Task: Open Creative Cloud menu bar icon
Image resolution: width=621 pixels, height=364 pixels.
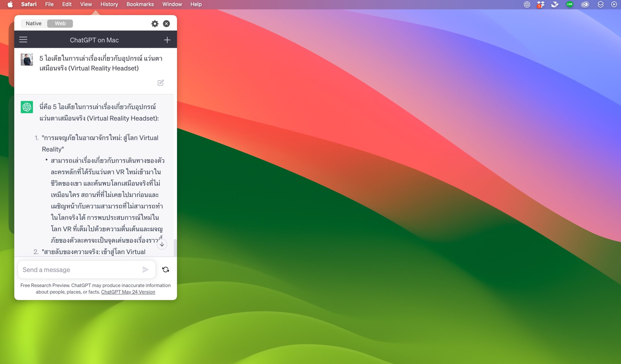Action: [x=585, y=4]
